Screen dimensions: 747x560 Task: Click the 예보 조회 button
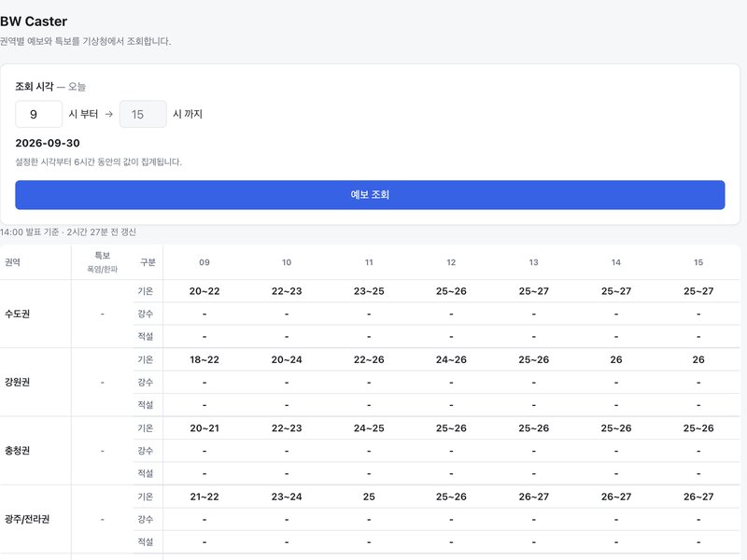pos(370,195)
